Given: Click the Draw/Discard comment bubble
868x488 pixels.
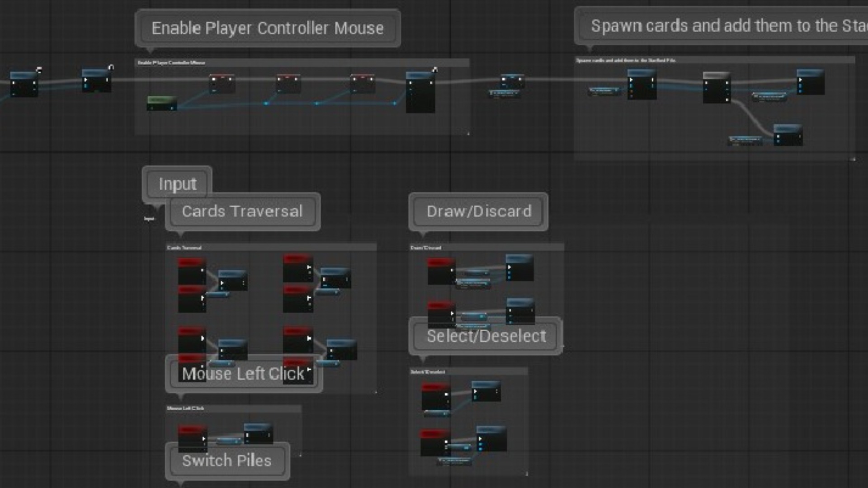Looking at the screenshot, I should 479,211.
